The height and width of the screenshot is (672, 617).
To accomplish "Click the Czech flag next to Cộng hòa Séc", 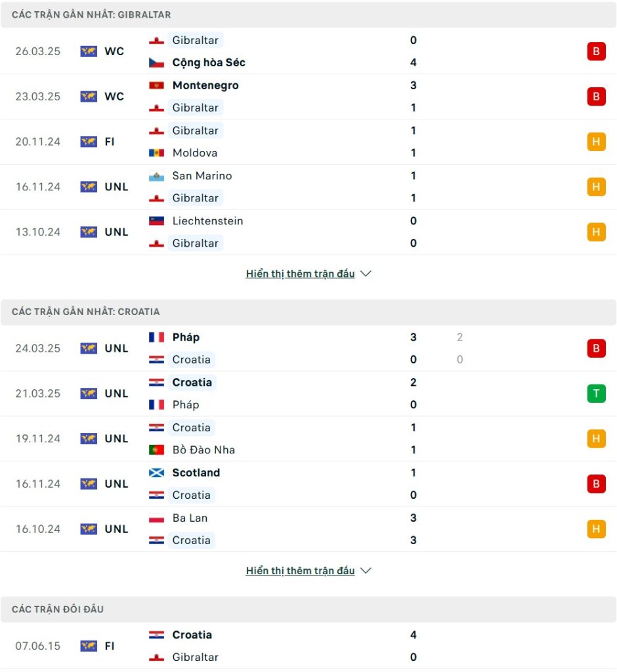I will pyautogui.click(x=156, y=62).
